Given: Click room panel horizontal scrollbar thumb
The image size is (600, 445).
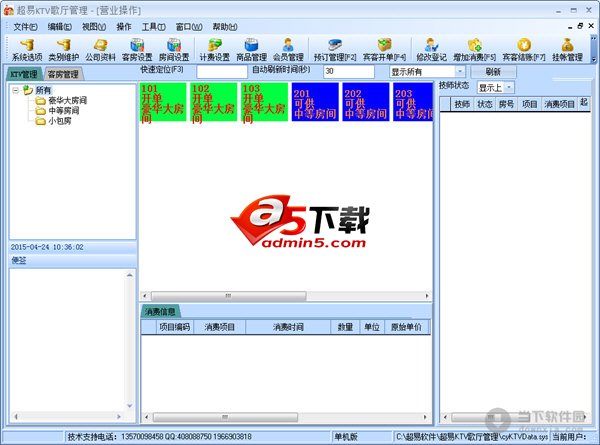Looking at the screenshot, I should tap(228, 296).
